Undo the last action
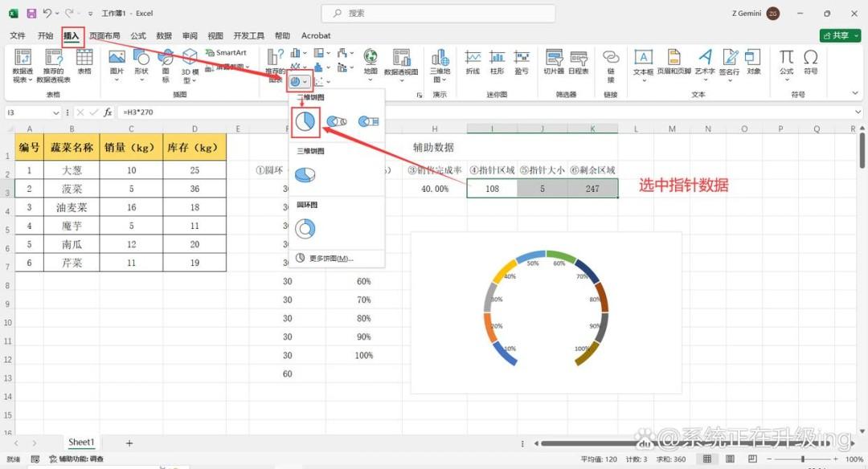 [47, 14]
